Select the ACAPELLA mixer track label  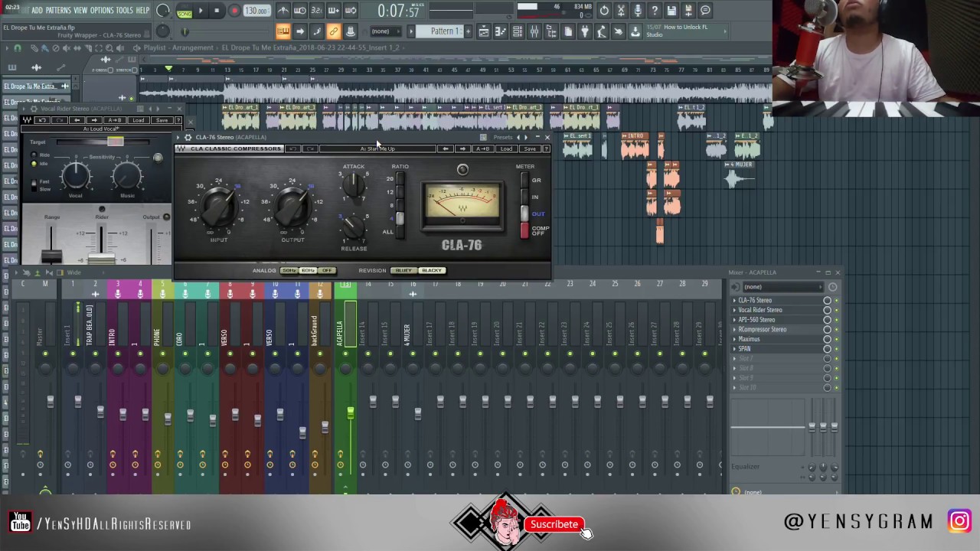(340, 332)
